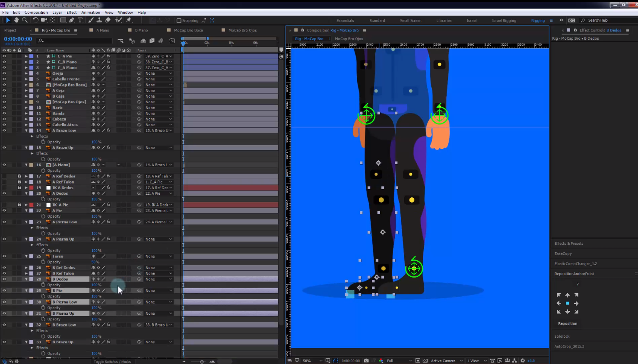Select the Type tool

pos(80,20)
